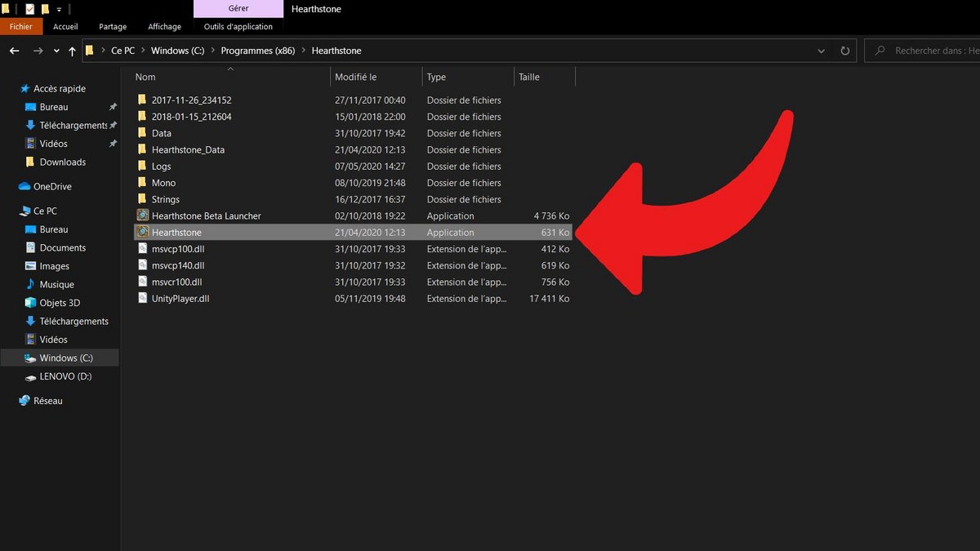Open pinned Vidéos under Accès rapide
The height and width of the screenshot is (551, 980).
[x=54, y=144]
